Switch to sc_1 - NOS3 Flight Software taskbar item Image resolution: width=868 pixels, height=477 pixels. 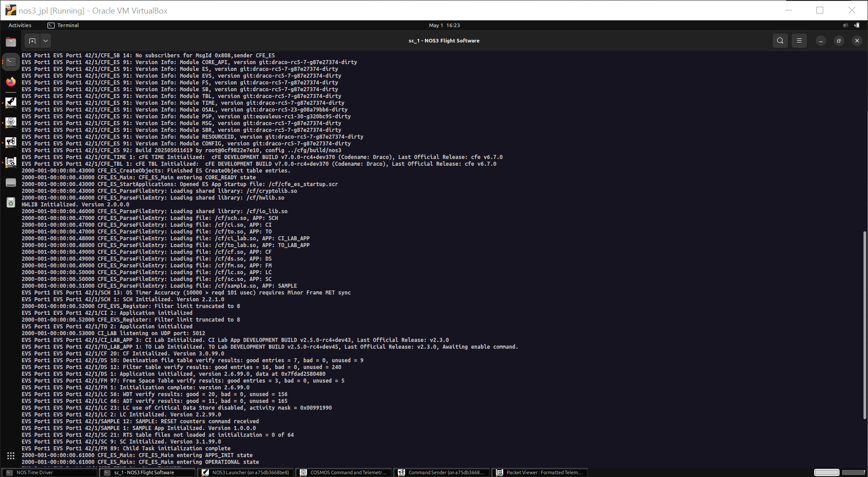tap(147, 472)
